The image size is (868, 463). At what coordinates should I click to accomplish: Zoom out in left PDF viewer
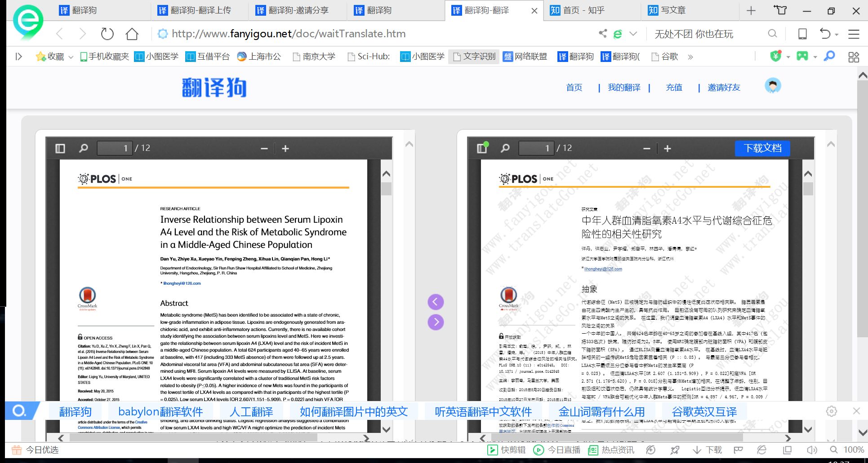pos(264,149)
